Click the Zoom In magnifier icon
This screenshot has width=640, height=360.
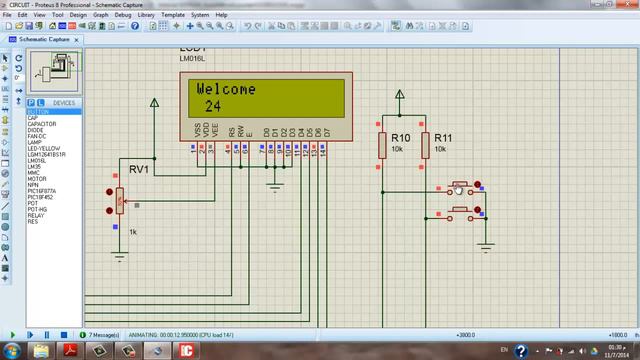[200, 26]
